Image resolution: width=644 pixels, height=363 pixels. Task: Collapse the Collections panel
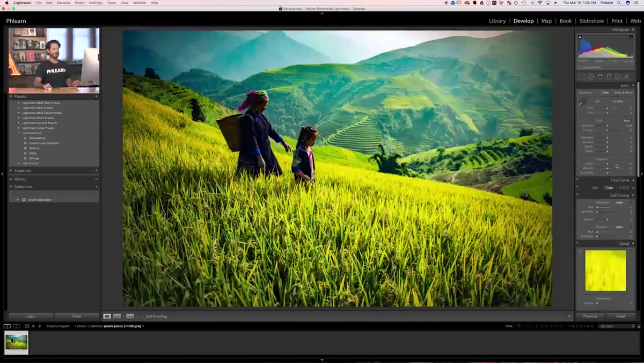(11, 187)
